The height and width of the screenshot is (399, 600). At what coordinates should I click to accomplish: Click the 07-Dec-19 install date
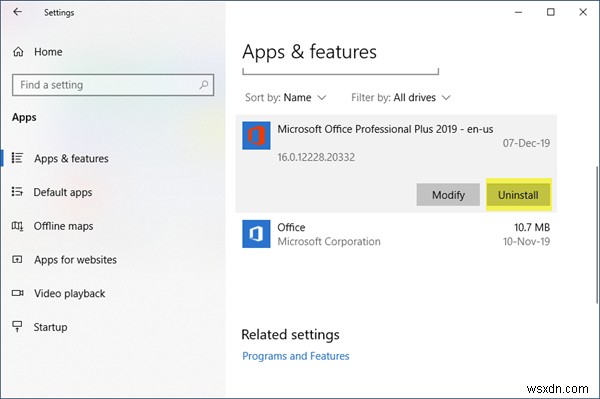[x=526, y=143]
